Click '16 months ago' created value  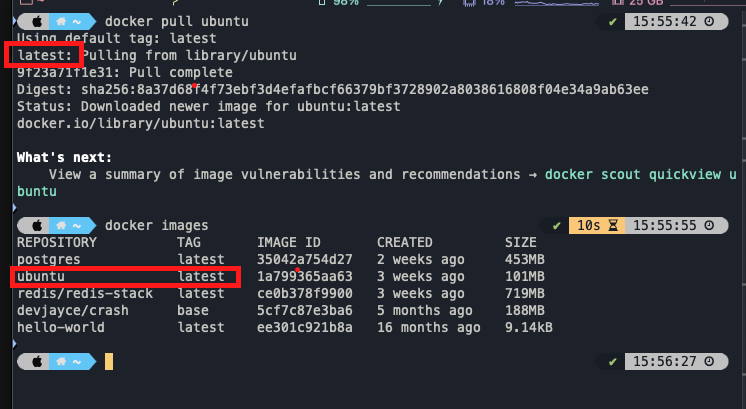[429, 328]
